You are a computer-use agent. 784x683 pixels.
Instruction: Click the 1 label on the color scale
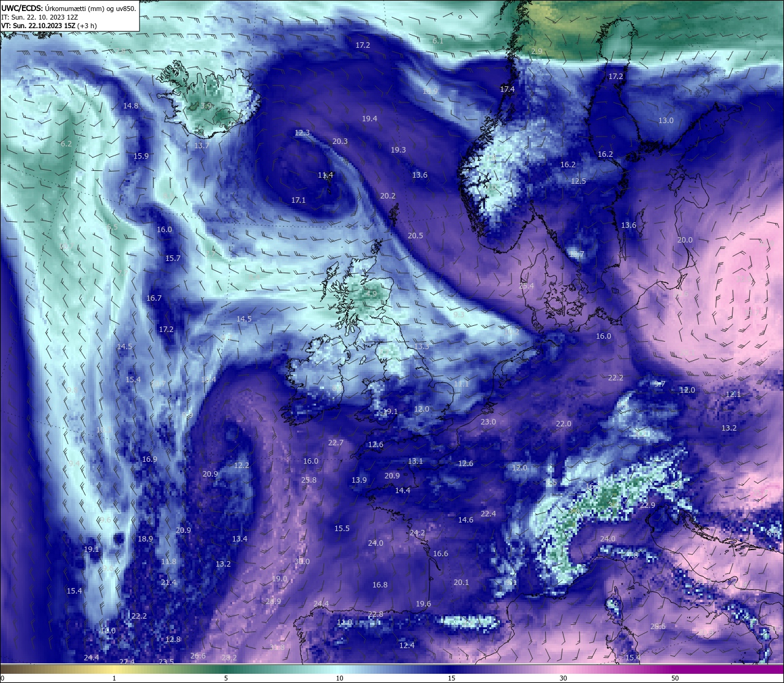[114, 678]
